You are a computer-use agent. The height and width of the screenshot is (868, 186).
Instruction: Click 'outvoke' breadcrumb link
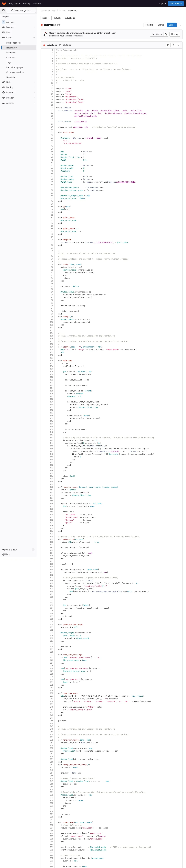(x=62, y=10)
